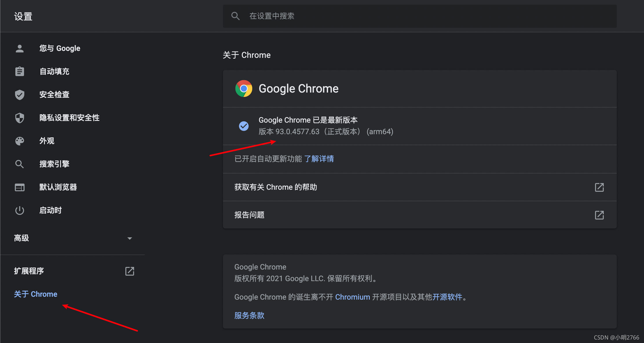The width and height of the screenshot is (644, 343).
Task: Click the shield check icon for 安全检查
Action: click(19, 95)
